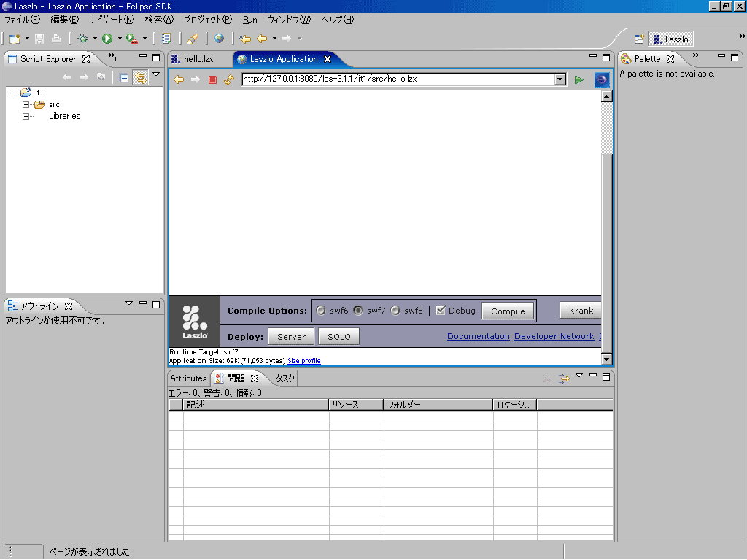Click the main toolbar Back arrow

tap(262, 39)
